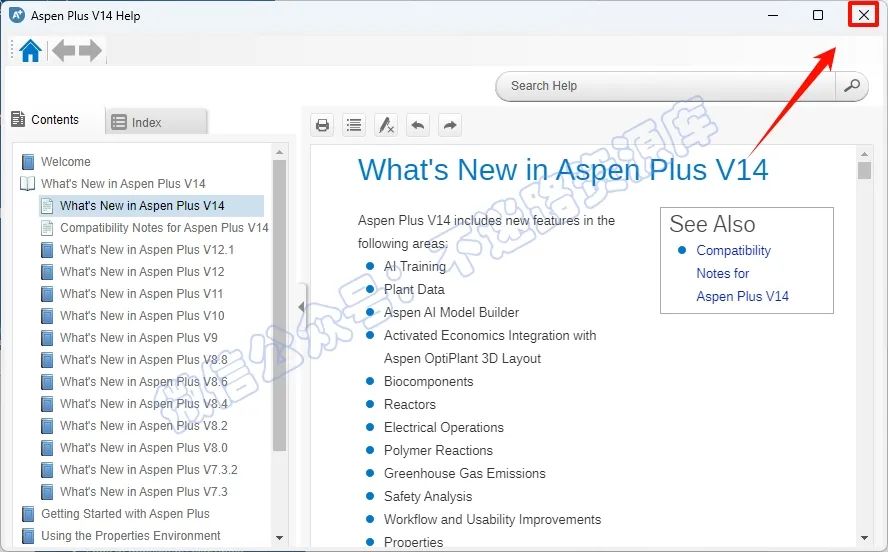Viewport: 888px width, 552px height.
Task: Follow See Also Compatibility Notes link
Action: coord(742,273)
